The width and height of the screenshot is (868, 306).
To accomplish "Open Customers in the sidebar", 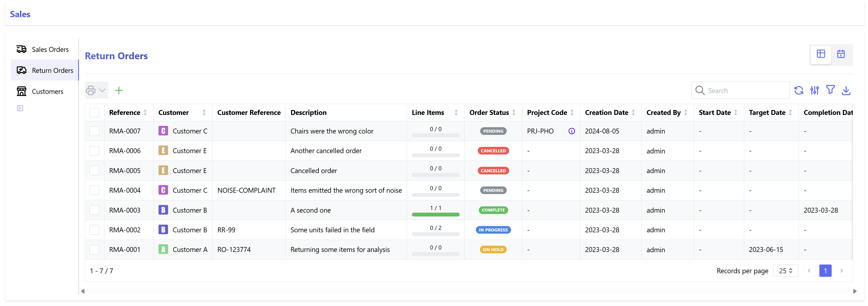I will (x=47, y=91).
